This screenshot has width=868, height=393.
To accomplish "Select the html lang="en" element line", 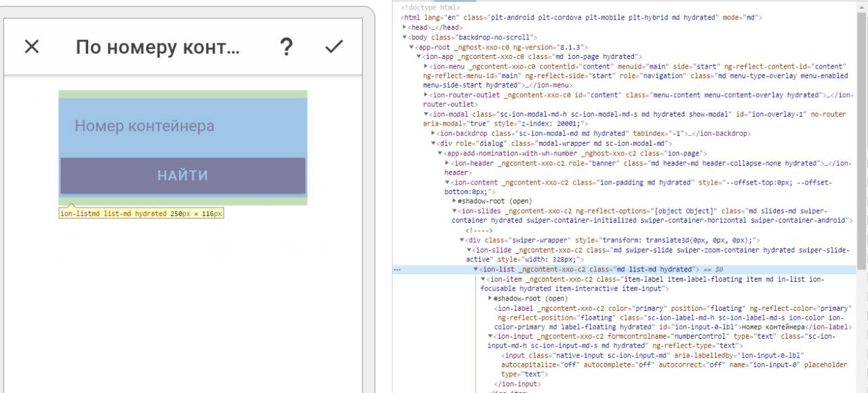I will 582,18.
